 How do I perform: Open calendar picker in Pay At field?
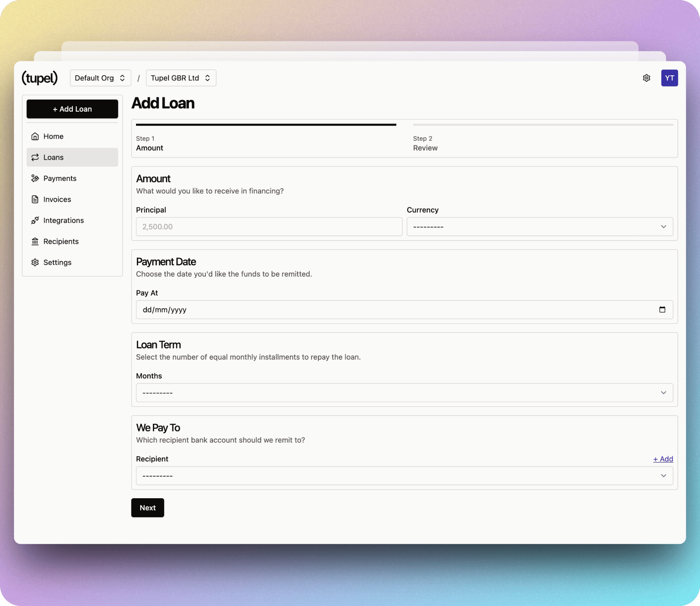click(662, 309)
